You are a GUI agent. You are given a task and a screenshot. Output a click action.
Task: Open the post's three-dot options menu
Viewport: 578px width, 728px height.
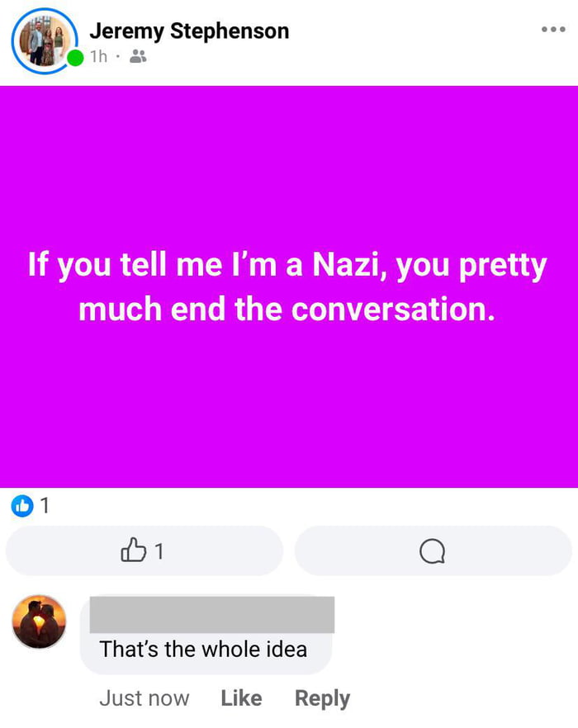[553, 30]
